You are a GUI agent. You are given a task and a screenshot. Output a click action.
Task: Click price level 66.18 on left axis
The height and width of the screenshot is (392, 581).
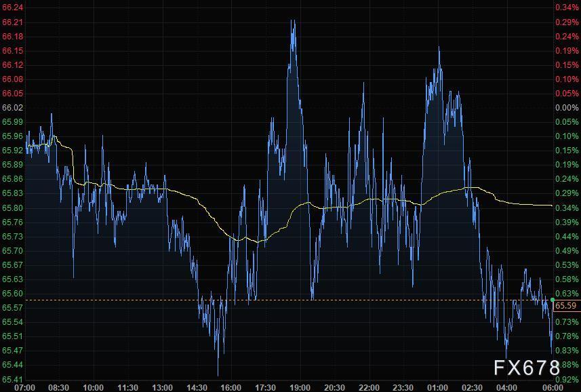(12, 37)
